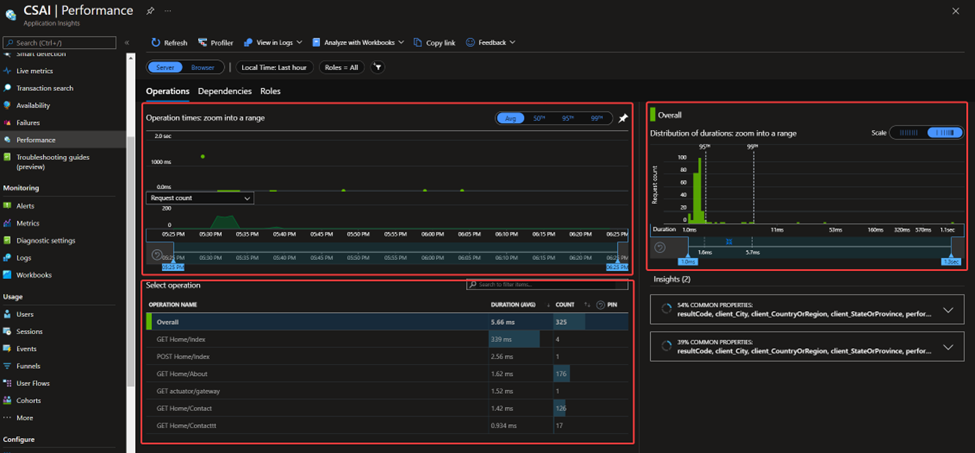Open Alerts under Monitoring
Screen dimensions: 975x453
click(25, 206)
